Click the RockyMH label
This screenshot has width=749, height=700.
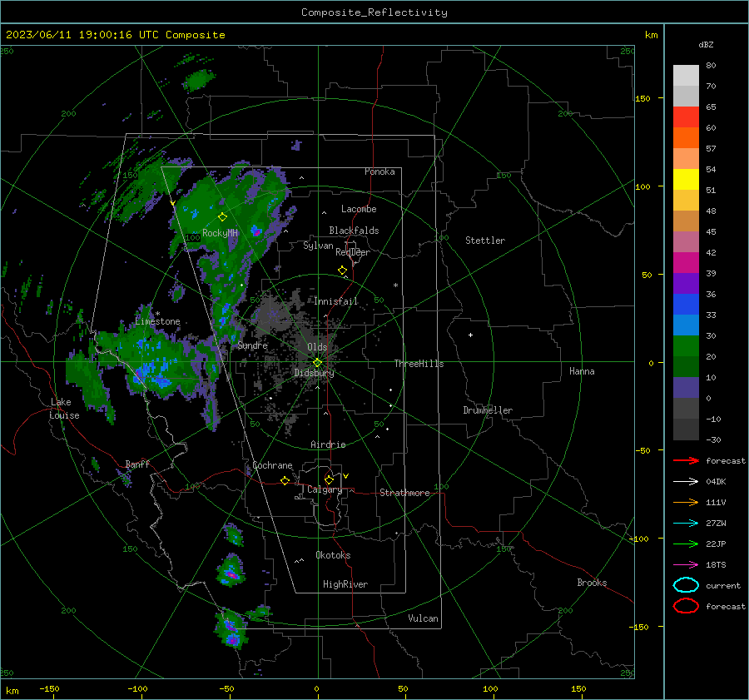click(x=221, y=233)
